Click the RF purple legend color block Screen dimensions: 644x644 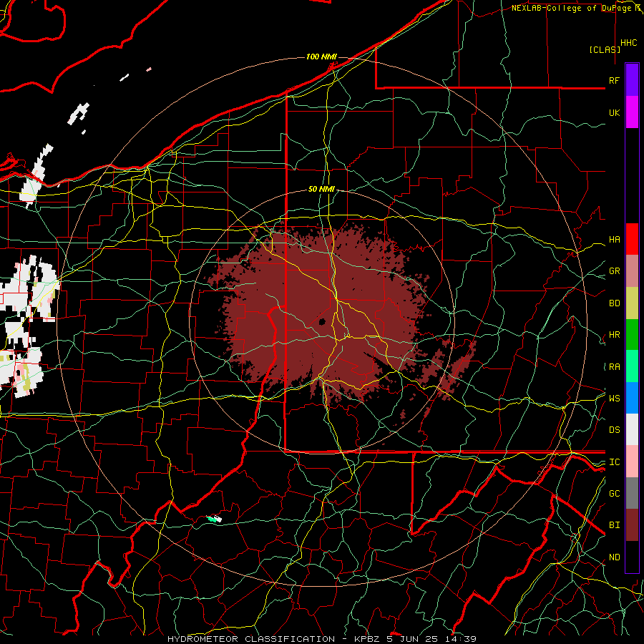click(x=632, y=80)
